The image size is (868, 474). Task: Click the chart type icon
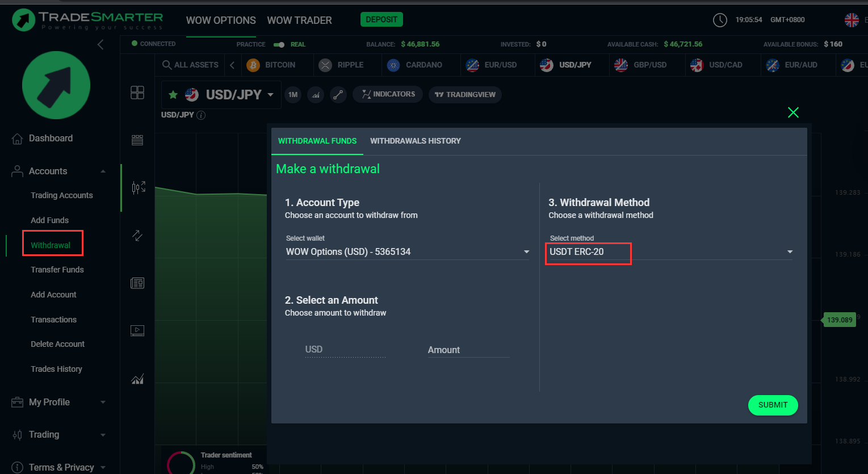pos(316,95)
